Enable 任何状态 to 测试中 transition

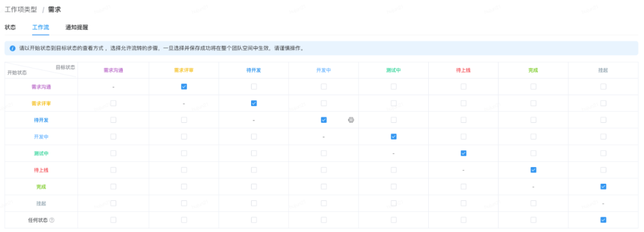click(394, 219)
